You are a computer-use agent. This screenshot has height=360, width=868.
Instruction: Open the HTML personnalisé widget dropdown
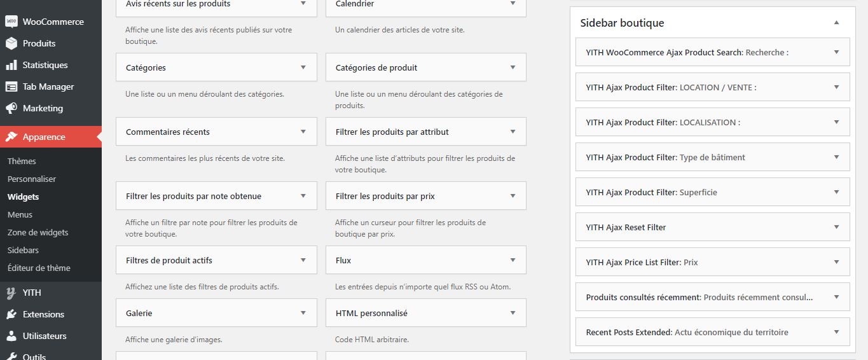[513, 313]
